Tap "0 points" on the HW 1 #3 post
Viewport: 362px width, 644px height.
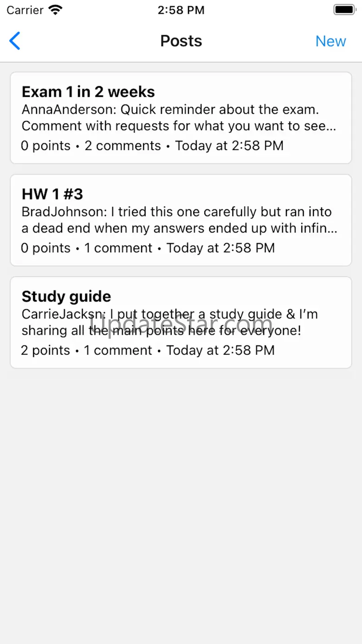[45, 248]
